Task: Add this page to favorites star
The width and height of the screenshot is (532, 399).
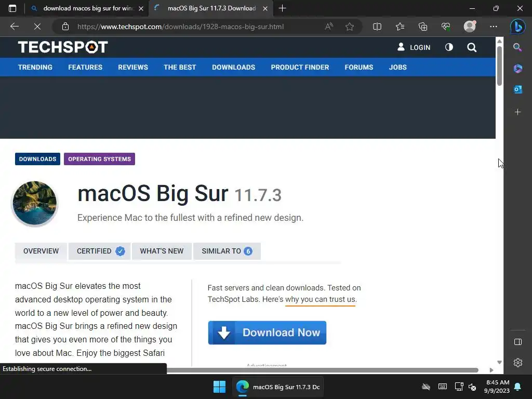Action: point(350,26)
